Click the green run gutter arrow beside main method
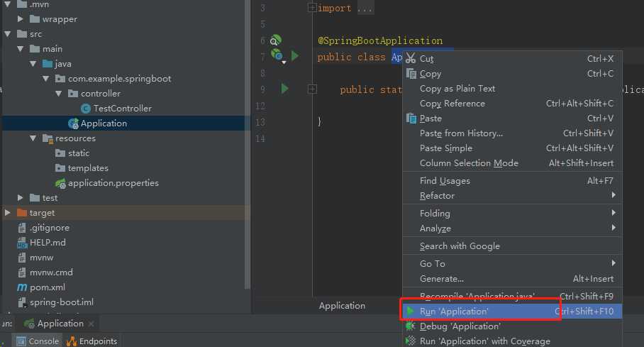The image size is (644, 347). [x=285, y=89]
